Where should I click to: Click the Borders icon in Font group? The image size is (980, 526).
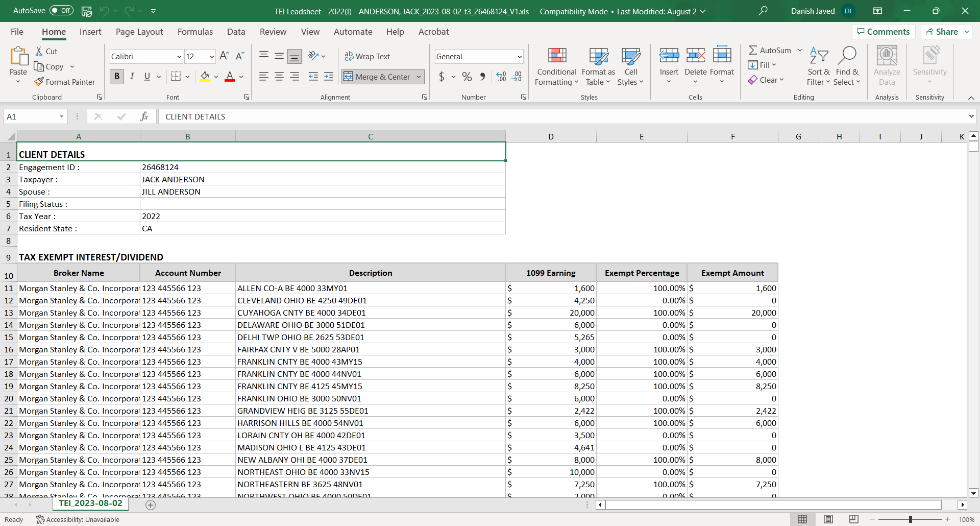coord(176,77)
